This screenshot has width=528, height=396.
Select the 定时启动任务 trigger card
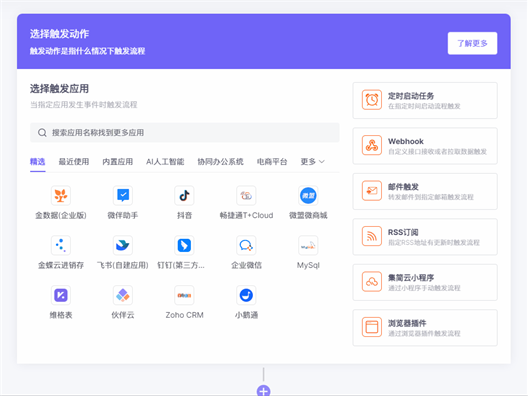[425, 100]
